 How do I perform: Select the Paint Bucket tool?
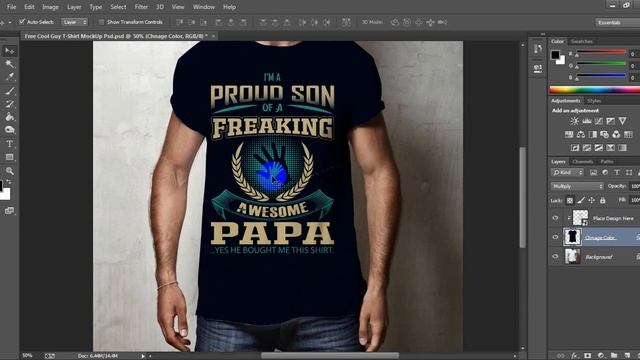pos(9,117)
